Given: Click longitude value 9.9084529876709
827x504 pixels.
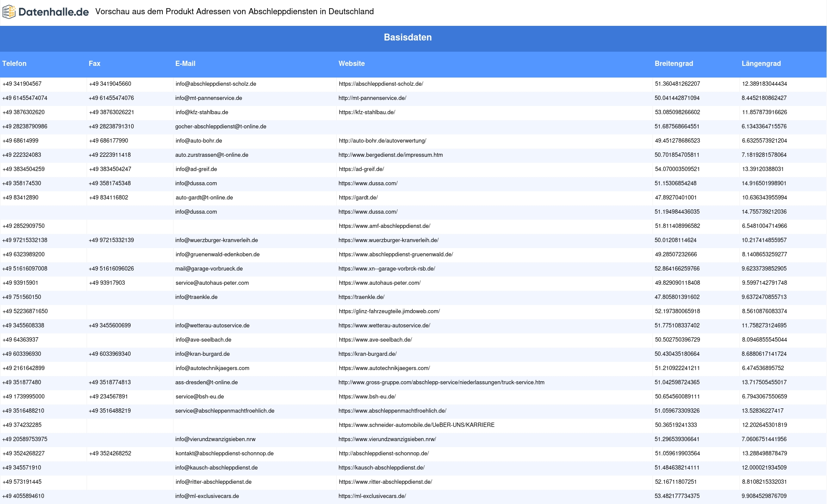Looking at the screenshot, I should (x=764, y=496).
